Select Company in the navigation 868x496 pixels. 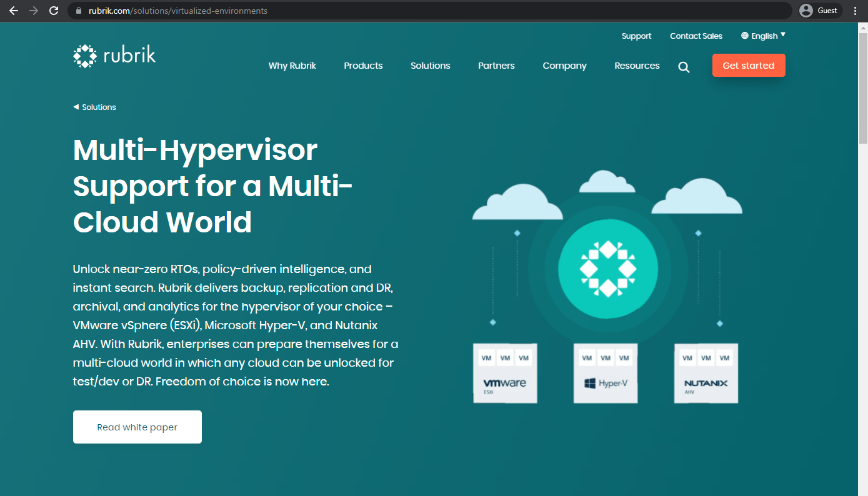pyautogui.click(x=564, y=66)
